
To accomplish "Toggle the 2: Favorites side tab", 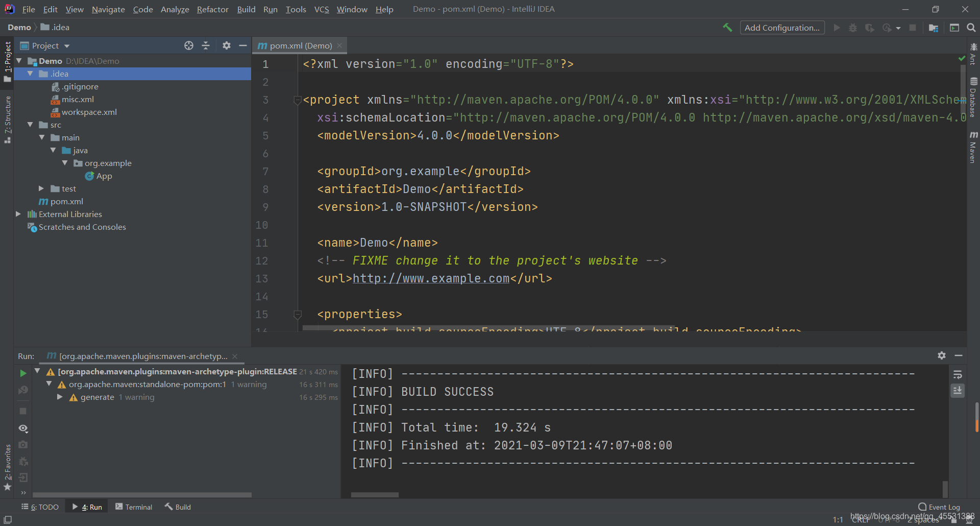I will (7, 467).
